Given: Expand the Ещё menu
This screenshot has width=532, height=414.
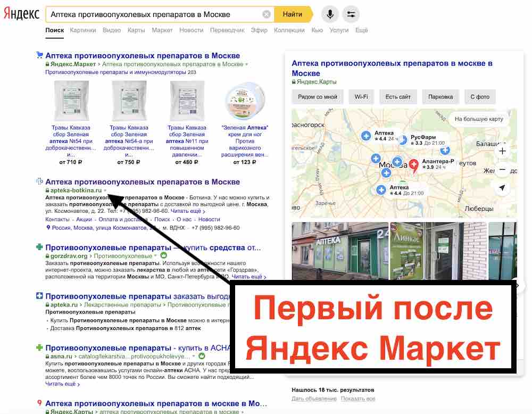Looking at the screenshot, I should pyautogui.click(x=361, y=30).
